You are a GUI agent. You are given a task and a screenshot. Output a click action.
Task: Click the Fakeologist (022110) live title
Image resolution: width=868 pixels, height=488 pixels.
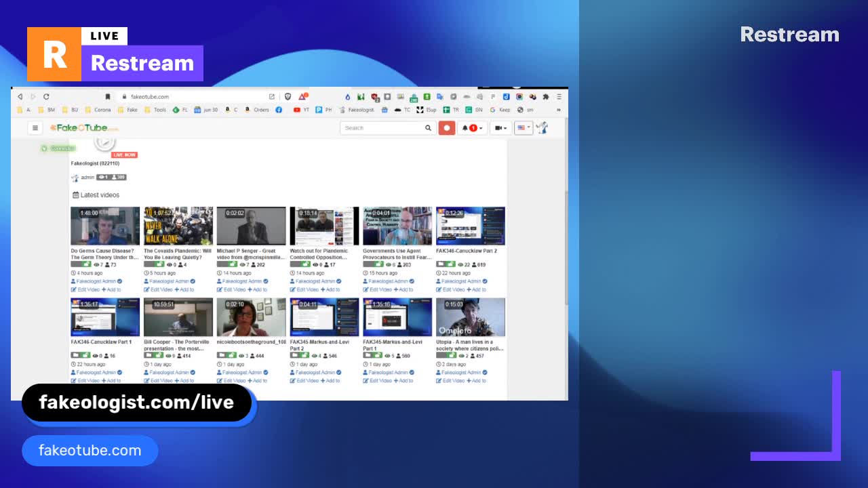(x=95, y=163)
